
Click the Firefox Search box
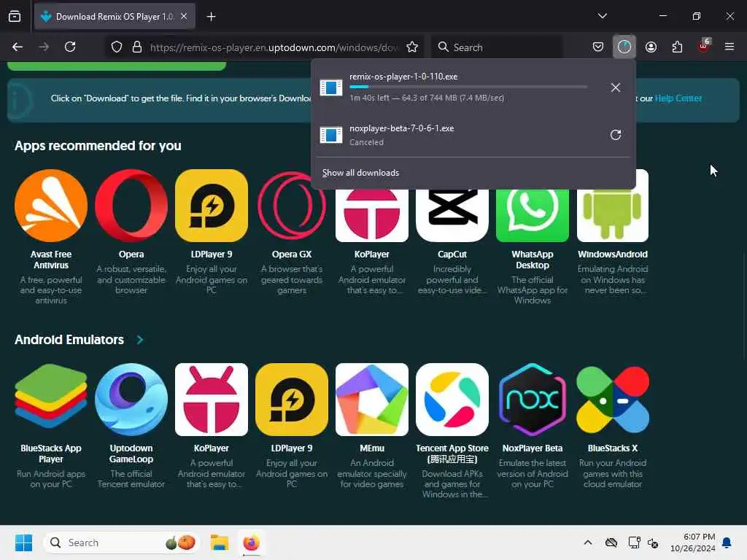(x=497, y=47)
